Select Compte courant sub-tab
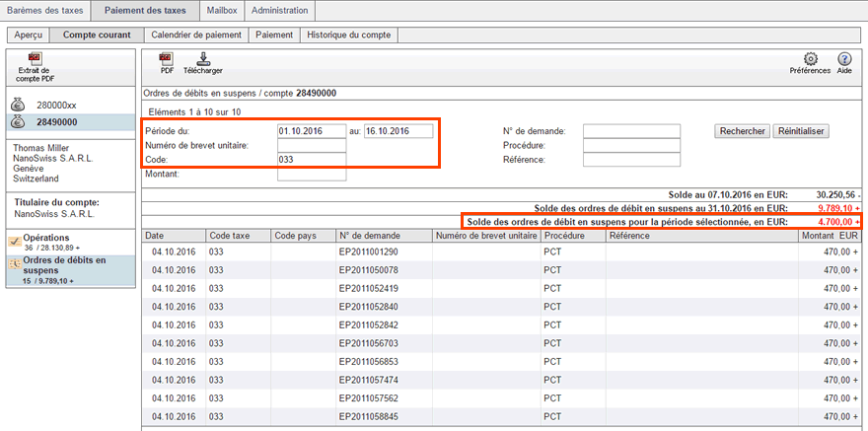This screenshot has width=868, height=431. click(97, 35)
